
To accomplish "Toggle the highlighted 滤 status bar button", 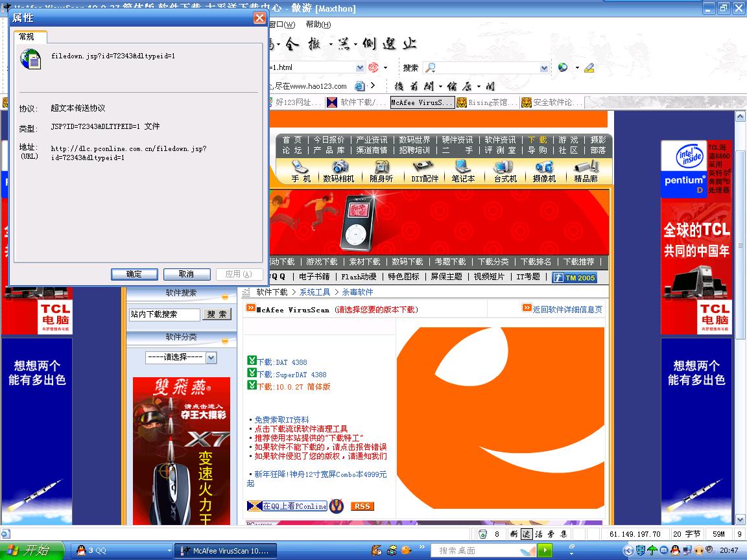I will [527, 534].
